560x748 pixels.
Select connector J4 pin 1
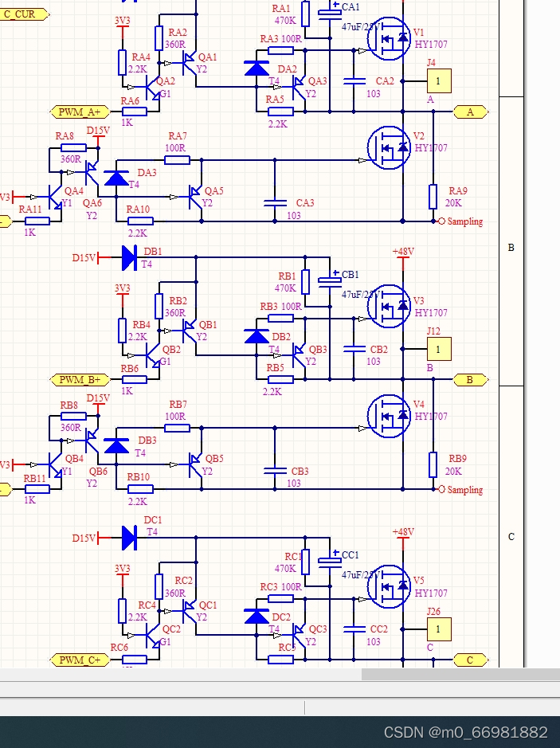coord(438,81)
